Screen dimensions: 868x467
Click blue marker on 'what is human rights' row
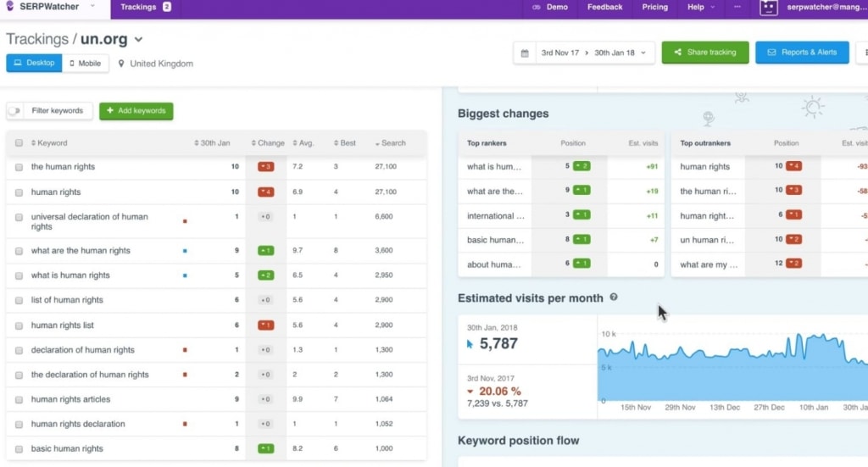[185, 275]
